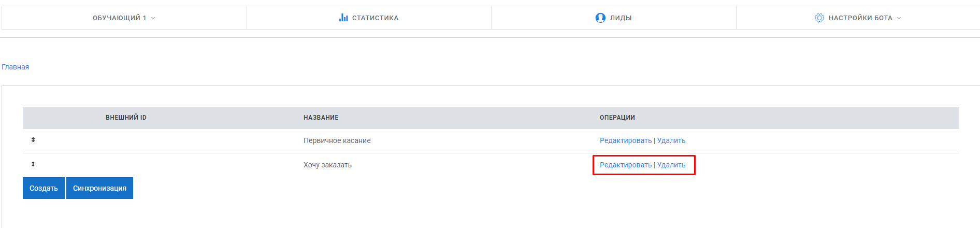The image size is (980, 228).
Task: Expand the chevron next to НАСТРОЙКИ БОТА
Action: coord(899,18)
